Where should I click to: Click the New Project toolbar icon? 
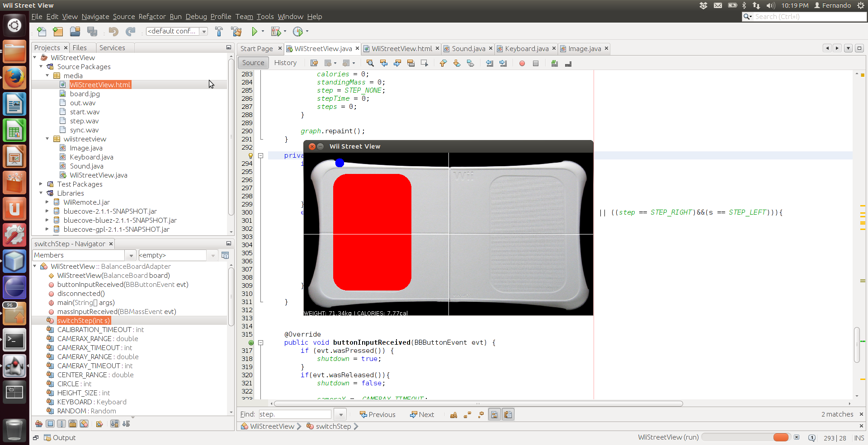point(58,31)
